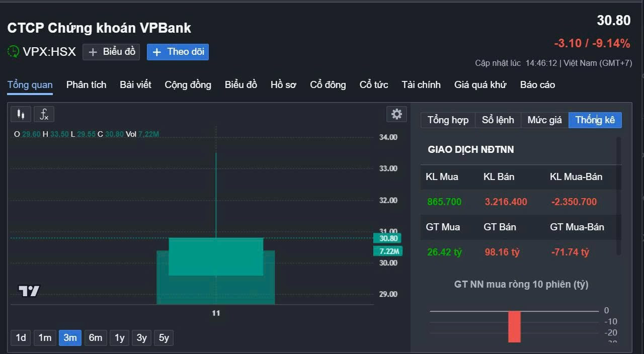The image size is (644, 354).
Task: Open the Mức giá panel tab
Action: 544,120
